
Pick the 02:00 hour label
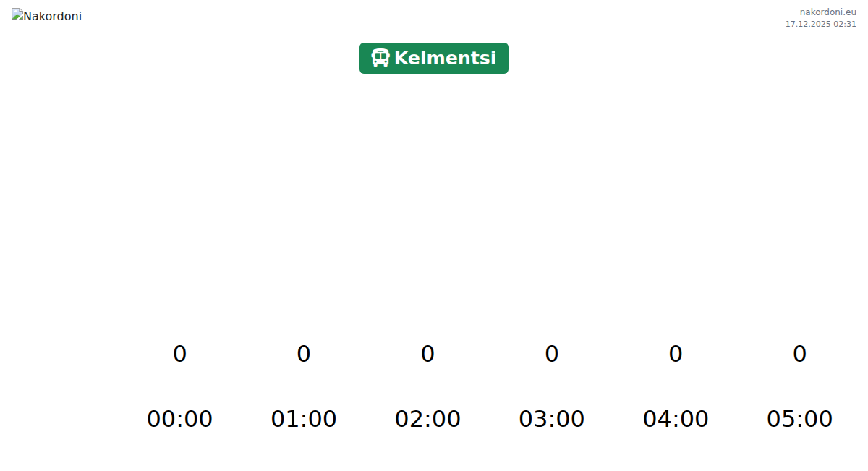(427, 419)
